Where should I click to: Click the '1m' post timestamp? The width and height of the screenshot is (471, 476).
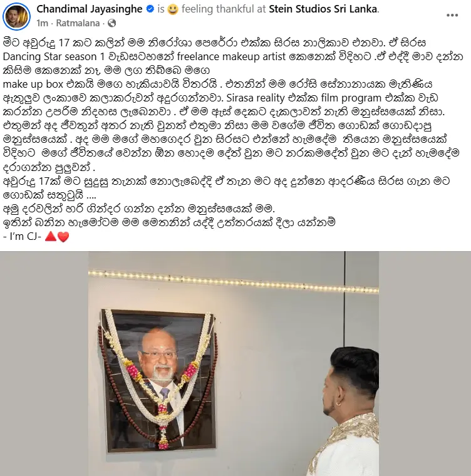[42, 23]
